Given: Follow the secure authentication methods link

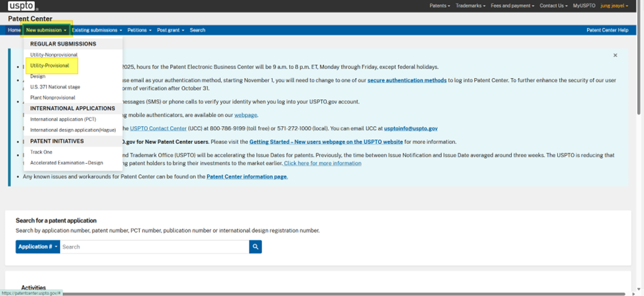Looking at the screenshot, I should [407, 80].
